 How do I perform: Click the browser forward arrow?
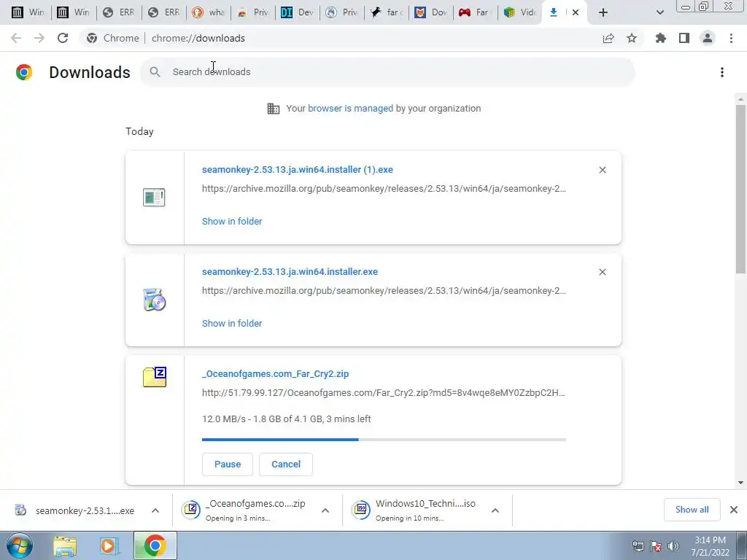pos(39,38)
